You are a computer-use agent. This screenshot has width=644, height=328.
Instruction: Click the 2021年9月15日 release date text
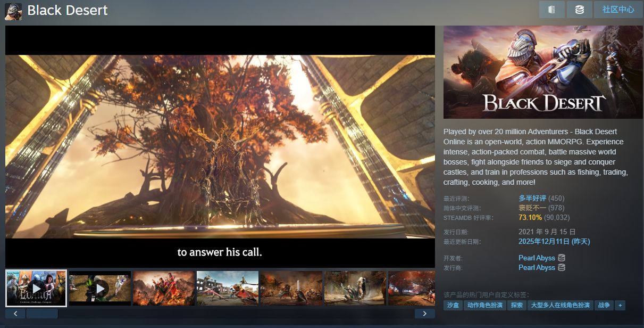click(547, 232)
